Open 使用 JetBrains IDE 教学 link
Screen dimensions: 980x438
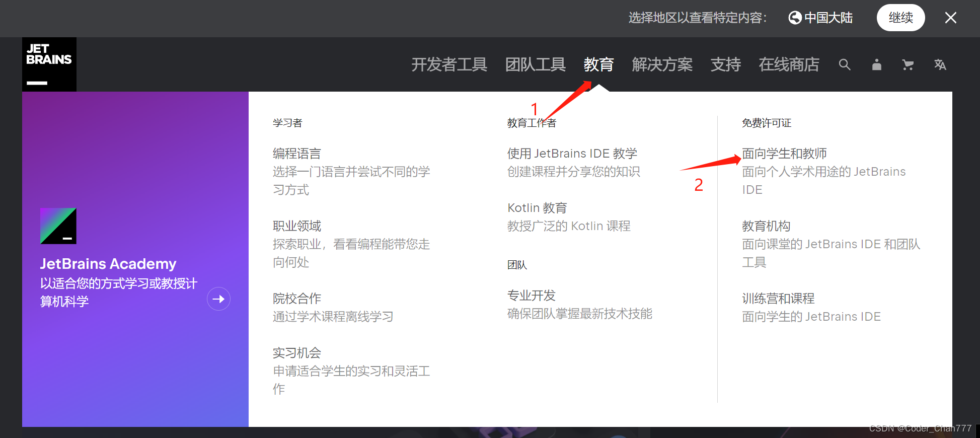(572, 154)
